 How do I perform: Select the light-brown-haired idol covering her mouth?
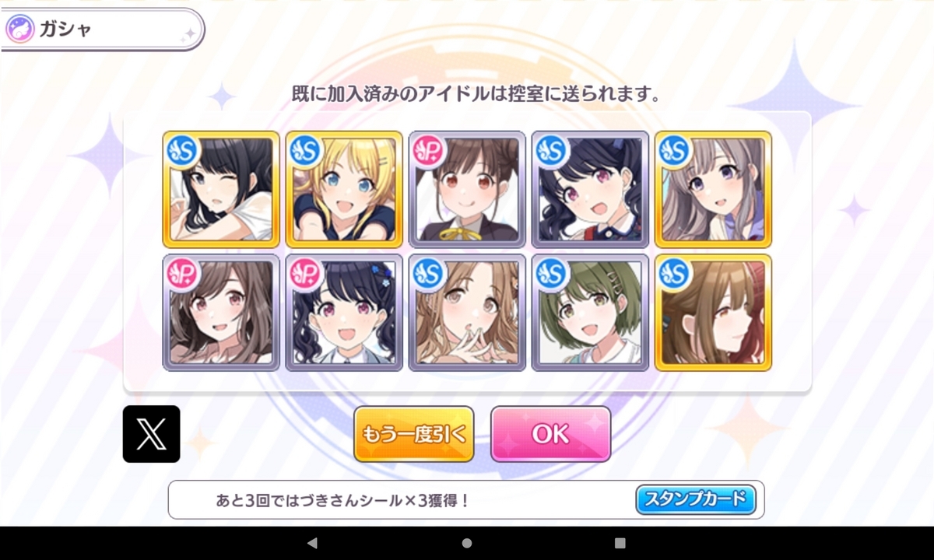pos(467,312)
